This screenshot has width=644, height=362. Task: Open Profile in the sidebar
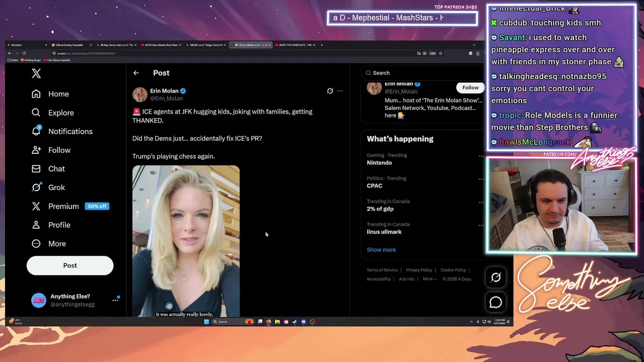click(51, 225)
